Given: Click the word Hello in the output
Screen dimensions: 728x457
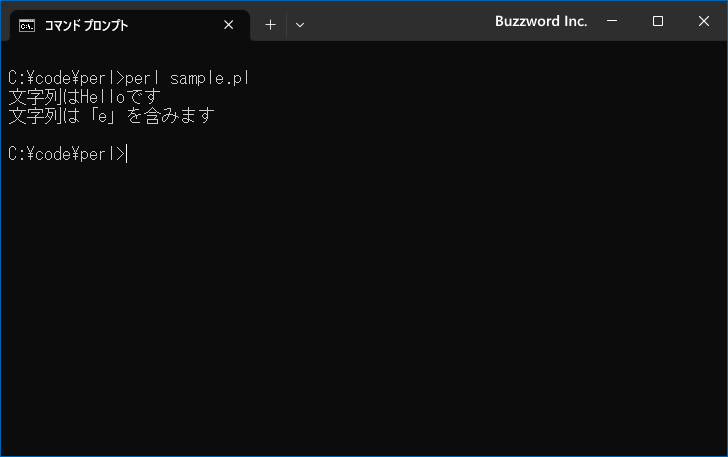Looking at the screenshot, I should 103,97.
